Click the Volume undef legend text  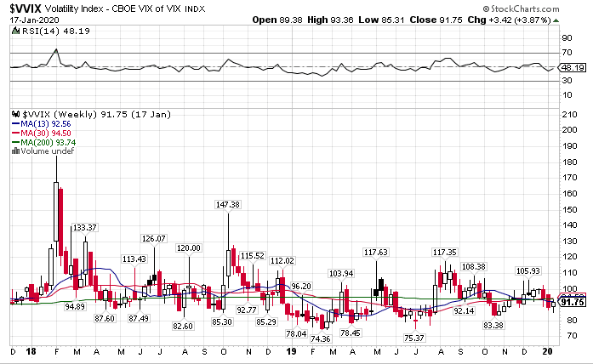point(48,151)
